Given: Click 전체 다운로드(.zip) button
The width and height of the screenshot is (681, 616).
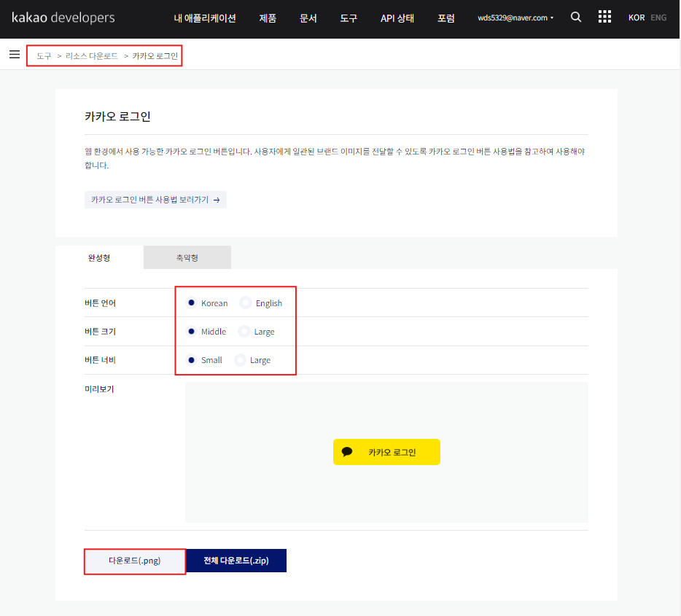Looking at the screenshot, I should 236,561.
